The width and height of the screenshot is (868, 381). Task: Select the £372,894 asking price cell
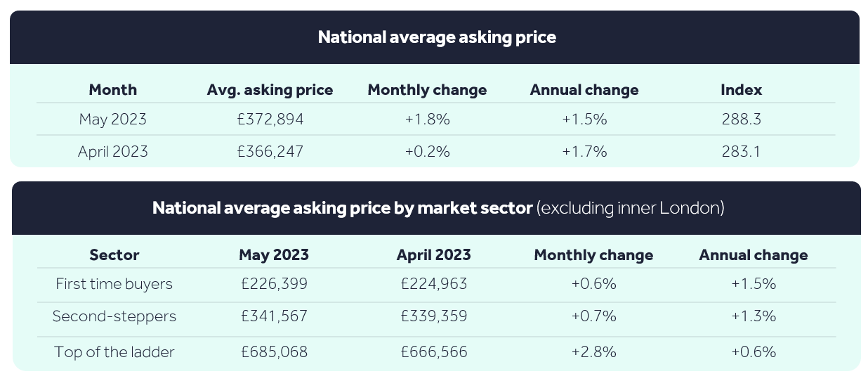270,120
